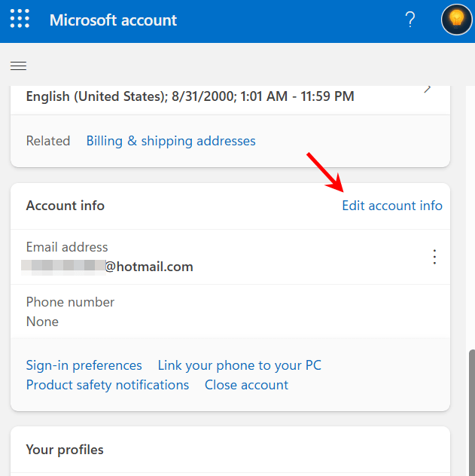Open the hamburger navigation menu

(19, 66)
